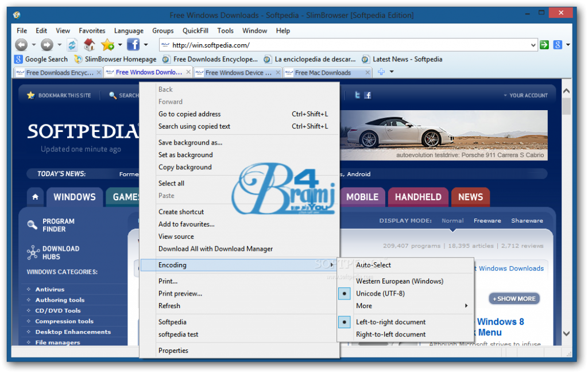The width and height of the screenshot is (588, 373).
Task: Click the Normal display mode option
Action: coord(452,220)
